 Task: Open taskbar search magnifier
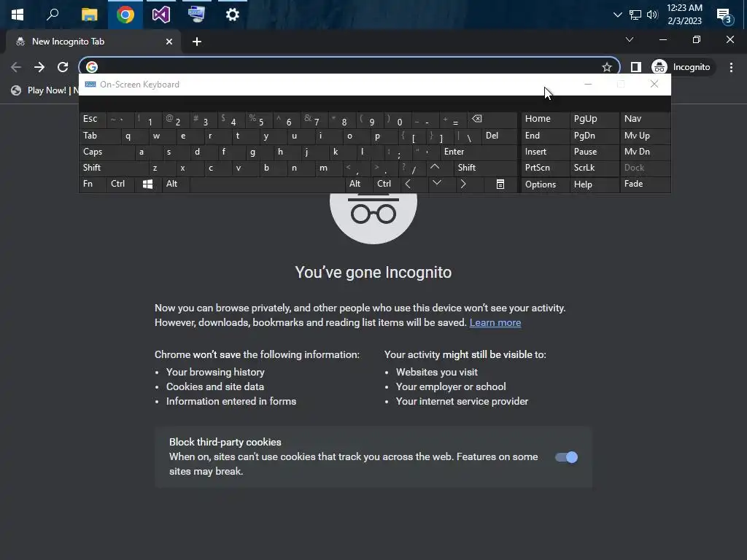click(53, 15)
